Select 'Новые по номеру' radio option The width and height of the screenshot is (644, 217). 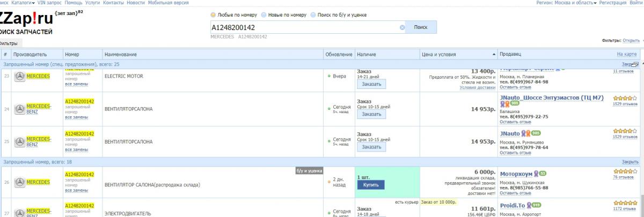(x=263, y=14)
